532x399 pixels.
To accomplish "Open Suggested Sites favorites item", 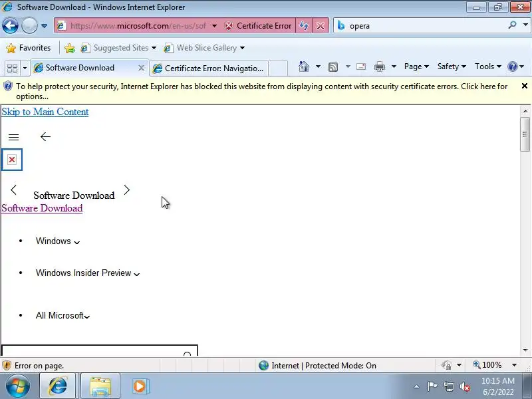I will 119,48.
